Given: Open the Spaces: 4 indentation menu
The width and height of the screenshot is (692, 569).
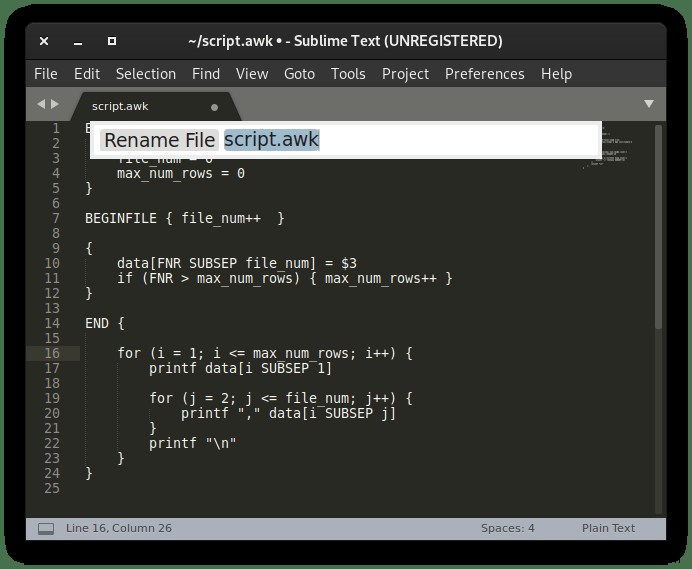Looking at the screenshot, I should point(508,528).
